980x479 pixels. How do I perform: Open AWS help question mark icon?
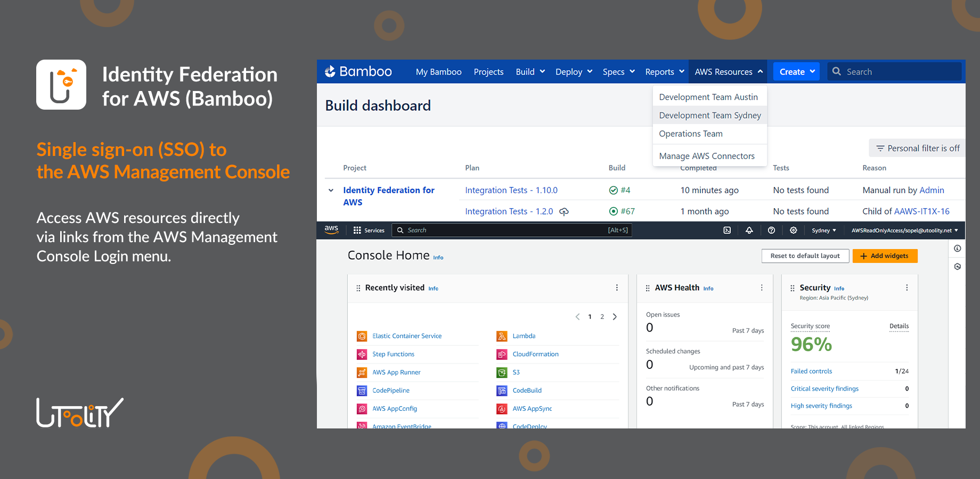coord(771,230)
